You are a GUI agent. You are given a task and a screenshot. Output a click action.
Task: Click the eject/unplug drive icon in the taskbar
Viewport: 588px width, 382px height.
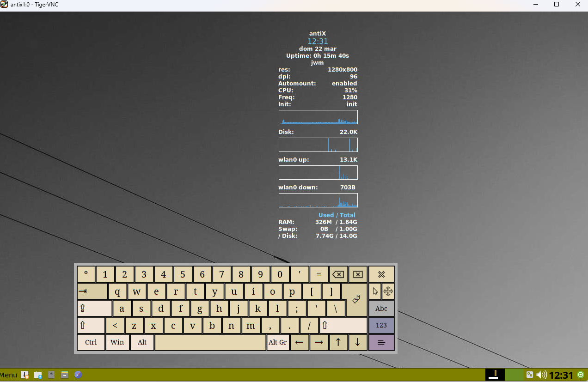[x=51, y=375]
